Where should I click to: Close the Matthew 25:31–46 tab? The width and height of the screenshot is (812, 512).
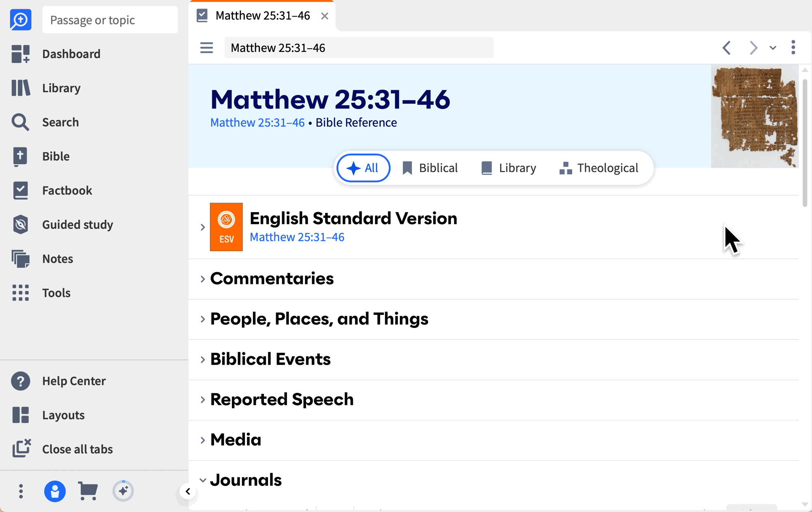tap(324, 16)
